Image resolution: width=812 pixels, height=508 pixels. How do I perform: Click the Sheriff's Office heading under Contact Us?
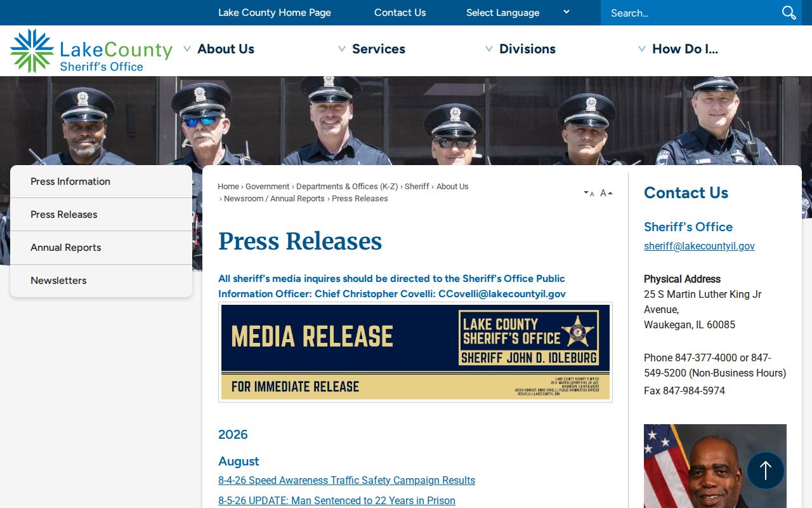(688, 227)
